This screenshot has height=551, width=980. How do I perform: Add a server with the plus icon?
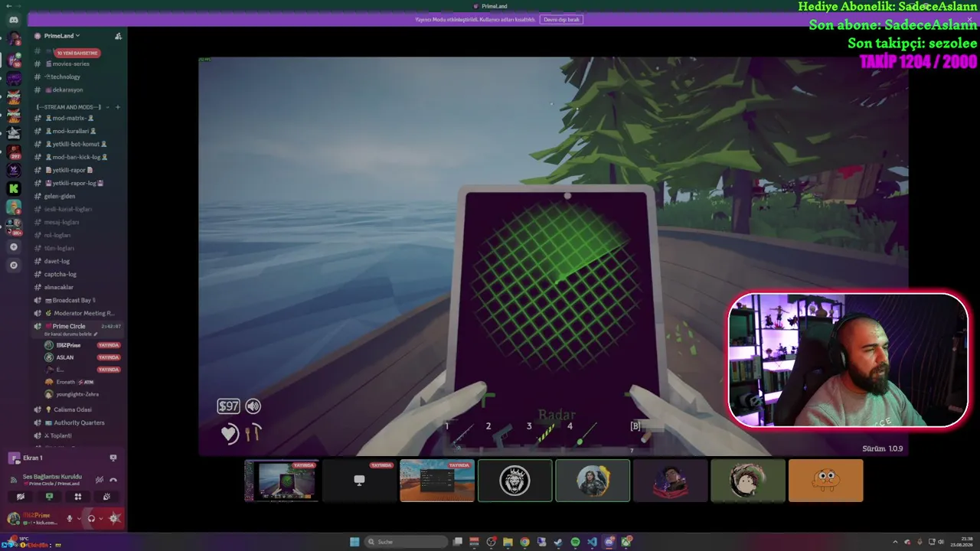click(x=13, y=247)
